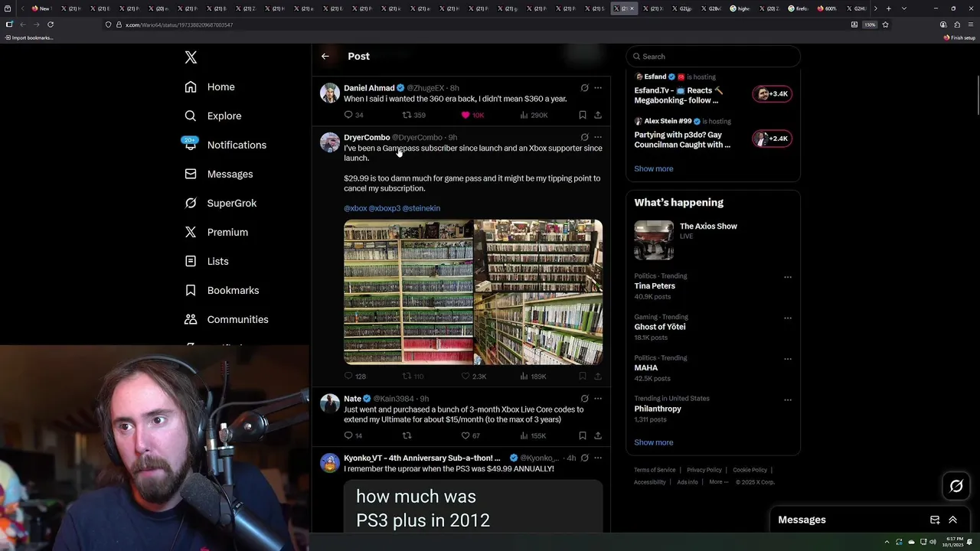This screenshot has width=980, height=551.
Task: Open The Axios Show live event
Action: (x=713, y=240)
